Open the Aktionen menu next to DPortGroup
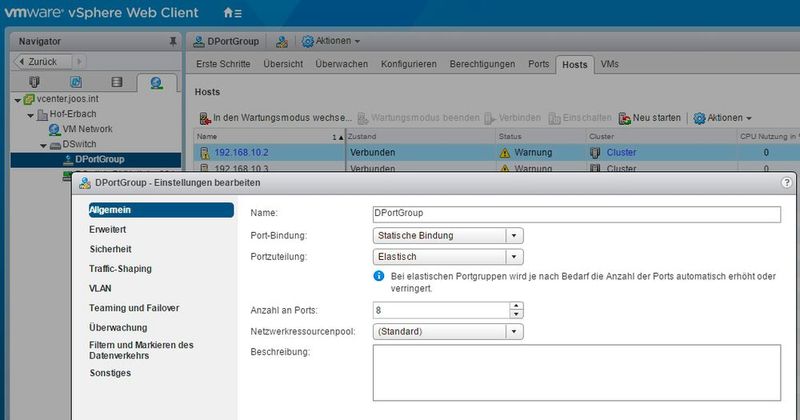800x420 pixels. click(x=331, y=41)
